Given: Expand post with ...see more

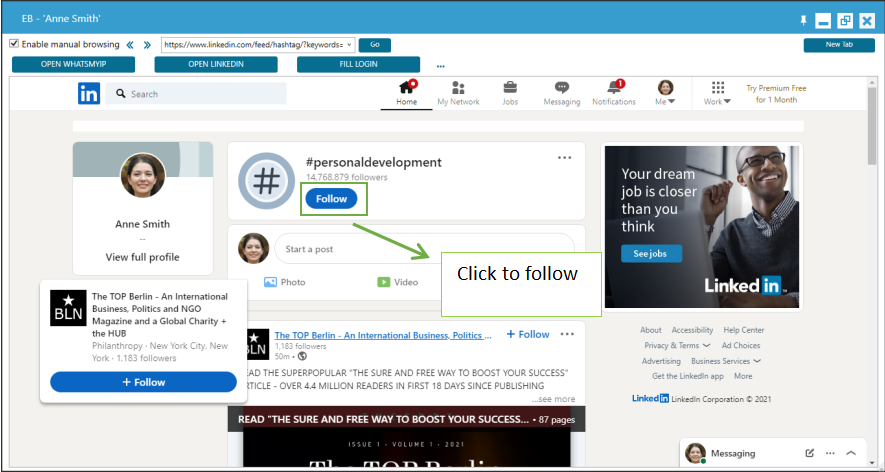Looking at the screenshot, I should (553, 399).
